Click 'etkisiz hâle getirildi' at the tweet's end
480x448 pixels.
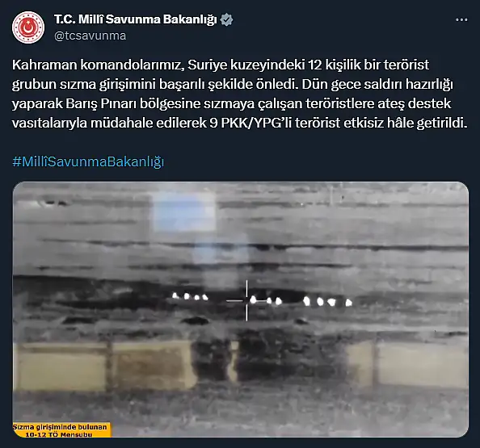tap(406, 123)
